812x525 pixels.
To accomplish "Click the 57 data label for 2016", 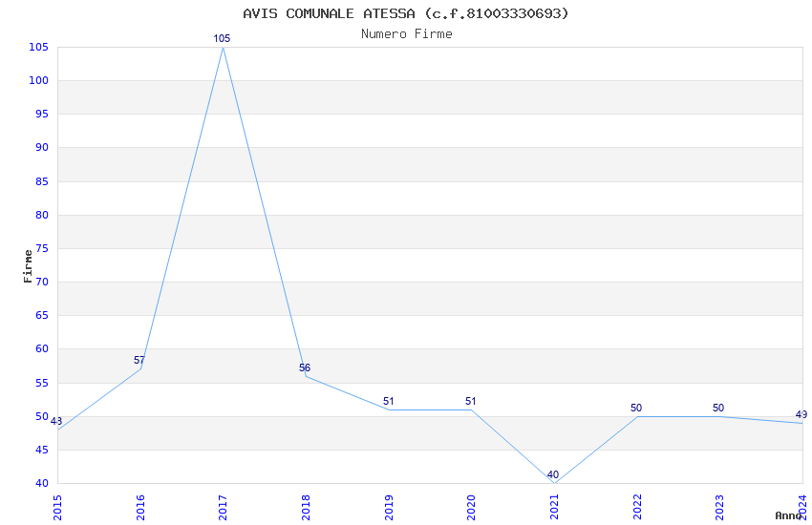I will pos(139,360).
